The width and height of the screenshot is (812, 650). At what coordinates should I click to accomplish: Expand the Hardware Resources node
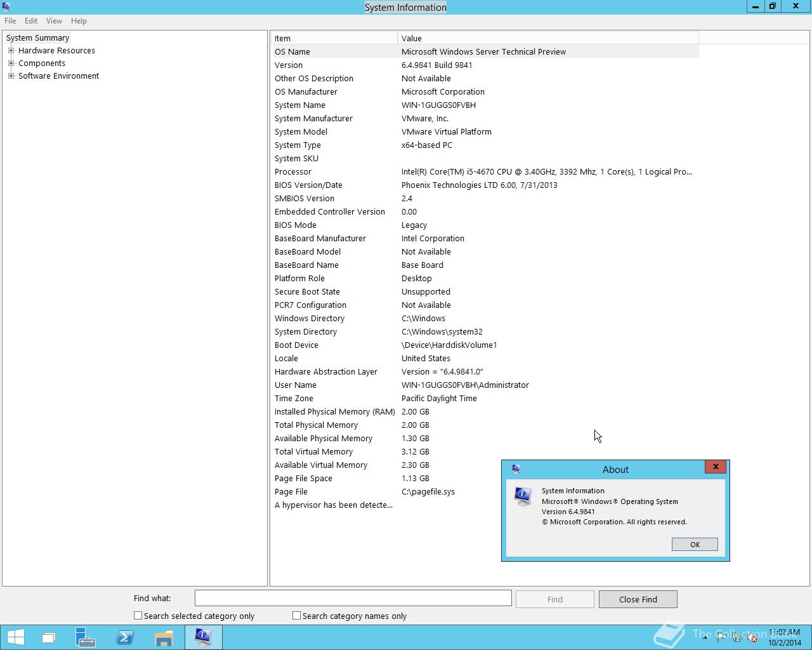click(x=11, y=51)
